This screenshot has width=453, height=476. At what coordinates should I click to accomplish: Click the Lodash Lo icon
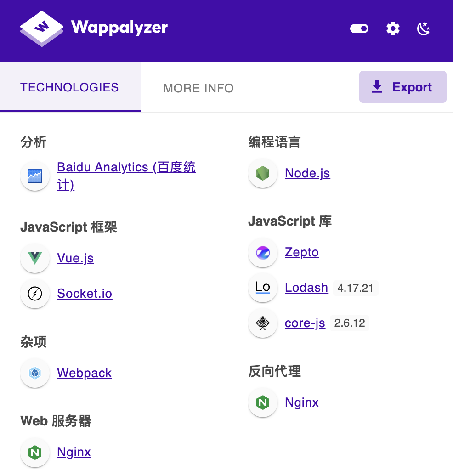pyautogui.click(x=263, y=288)
